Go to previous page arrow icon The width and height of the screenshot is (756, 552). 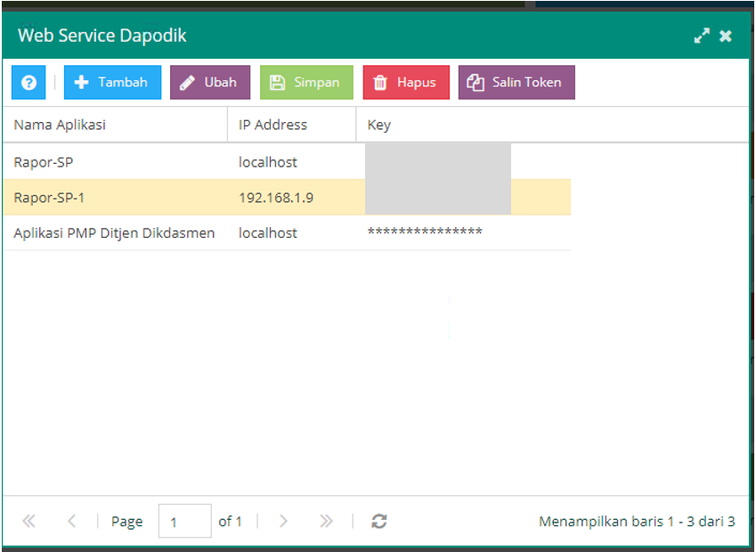pyautogui.click(x=72, y=522)
